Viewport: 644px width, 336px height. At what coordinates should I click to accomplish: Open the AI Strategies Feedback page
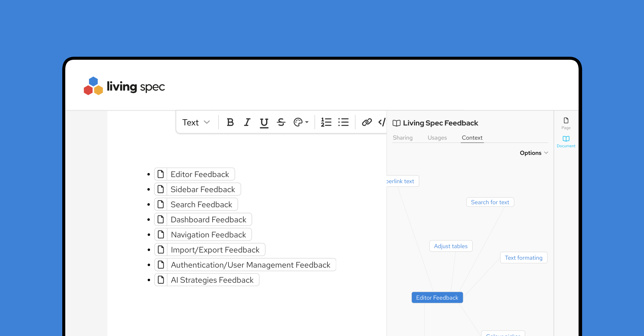212,280
